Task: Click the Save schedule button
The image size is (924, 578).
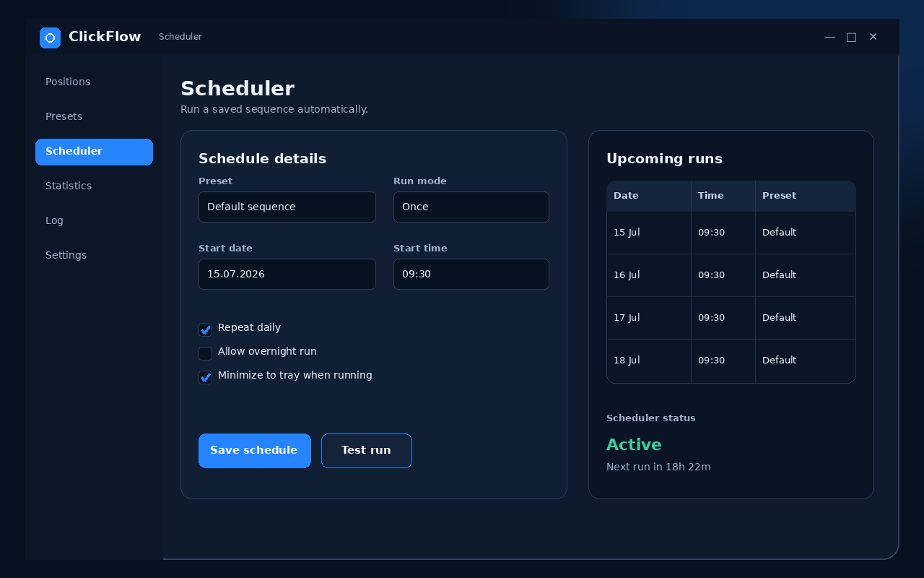Action: [x=255, y=451]
